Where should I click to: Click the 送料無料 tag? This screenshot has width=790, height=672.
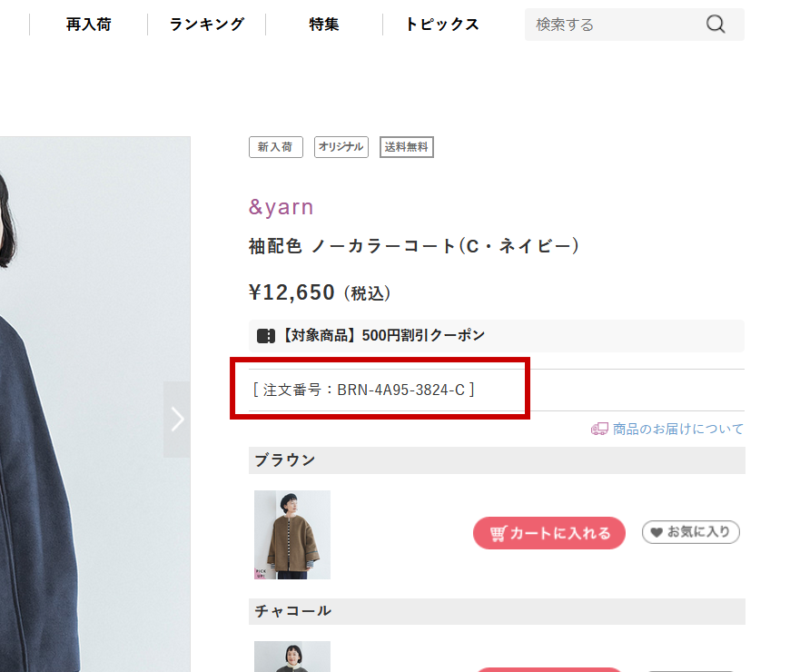click(407, 147)
